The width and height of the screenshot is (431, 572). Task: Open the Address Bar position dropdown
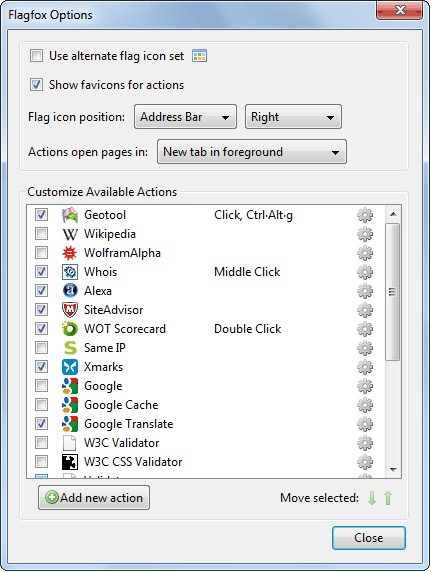pyautogui.click(x=185, y=117)
